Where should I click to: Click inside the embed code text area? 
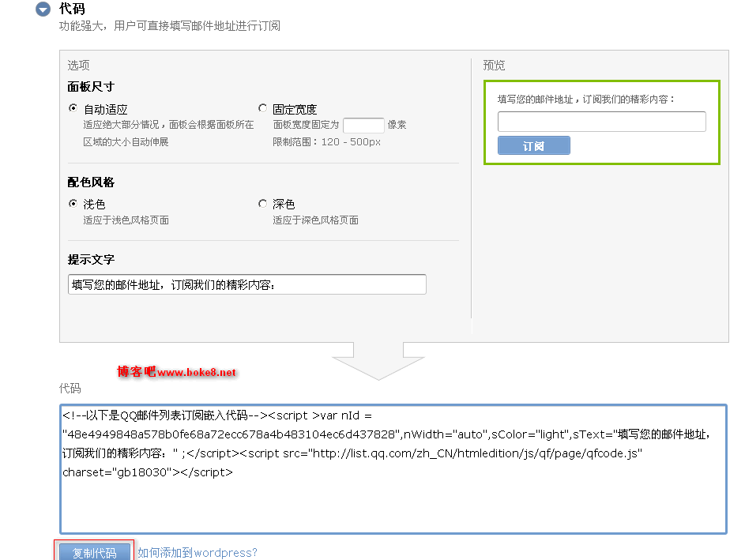tap(393, 469)
